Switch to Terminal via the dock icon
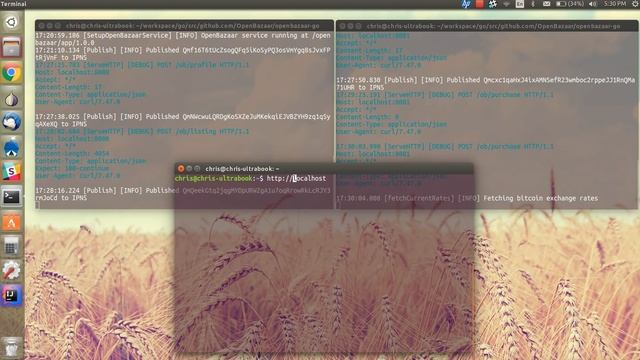Image resolution: width=640 pixels, height=360 pixels. point(11,197)
